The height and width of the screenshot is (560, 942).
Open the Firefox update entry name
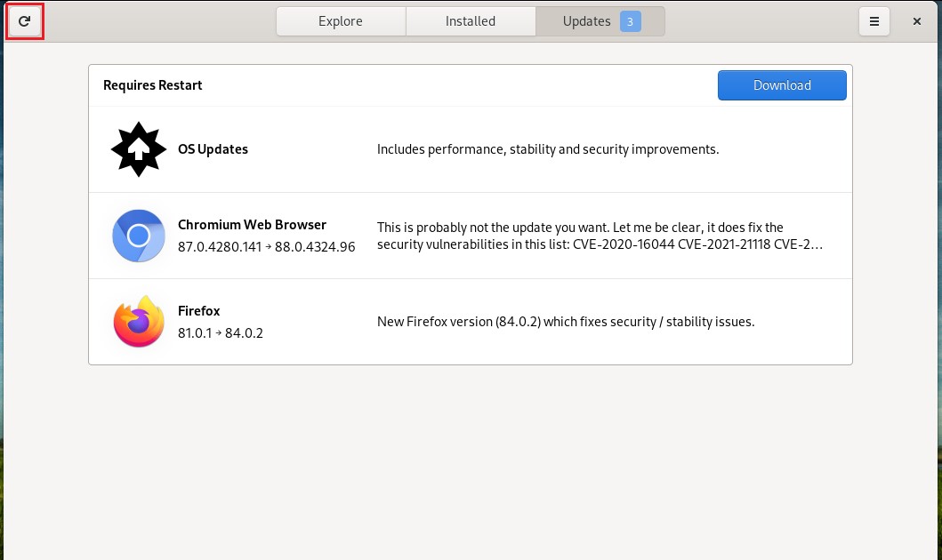pyautogui.click(x=199, y=311)
